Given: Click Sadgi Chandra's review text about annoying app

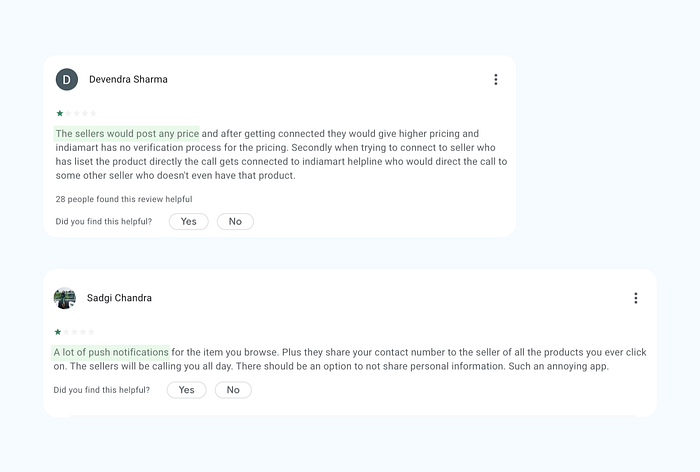Looking at the screenshot, I should (350, 359).
